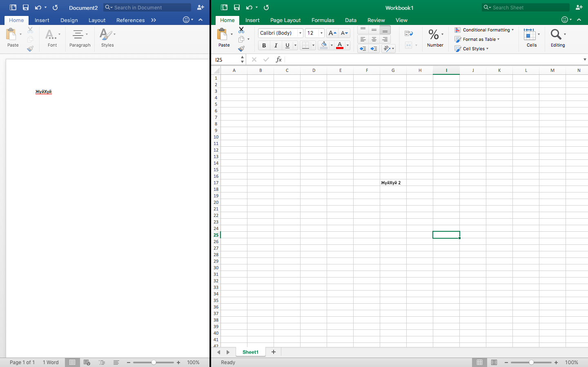Viewport: 588px width, 367px height.
Task: Open the Styles gallery in Word
Action: click(x=107, y=38)
